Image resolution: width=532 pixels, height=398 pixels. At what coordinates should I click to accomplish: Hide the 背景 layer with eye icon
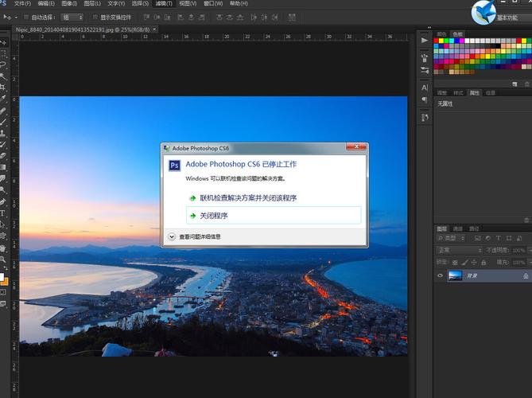440,275
